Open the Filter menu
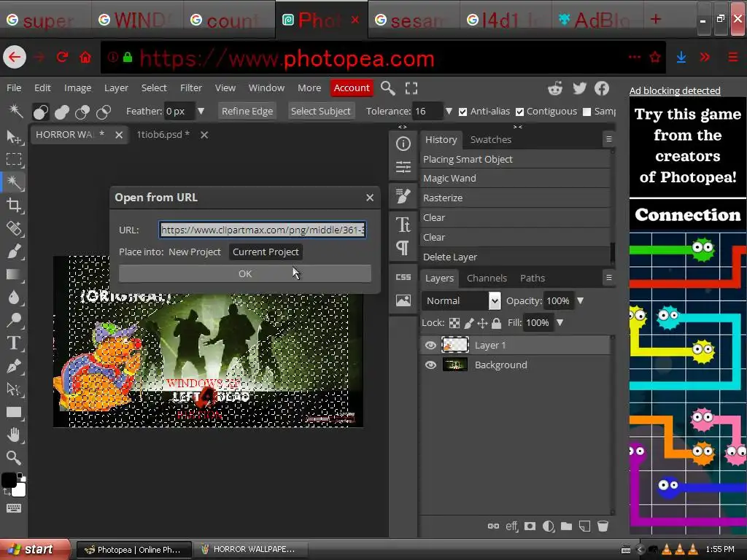This screenshot has height=560, width=747. 190,88
